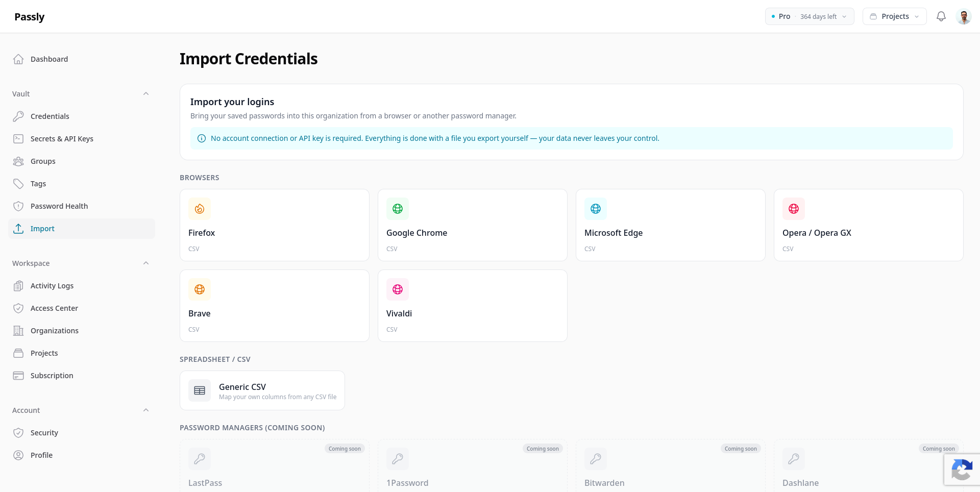Go to Dashboard
Image resolution: width=980 pixels, height=492 pixels.
pos(82,59)
